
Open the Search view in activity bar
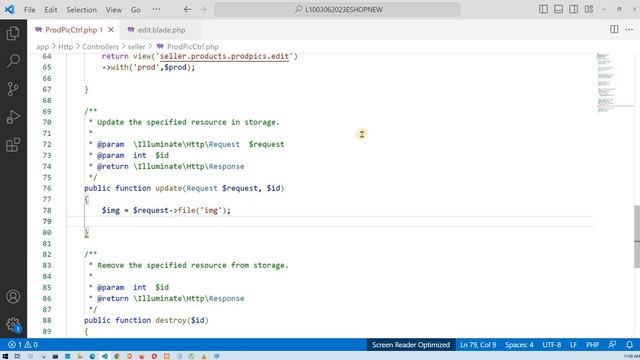coord(13,61)
